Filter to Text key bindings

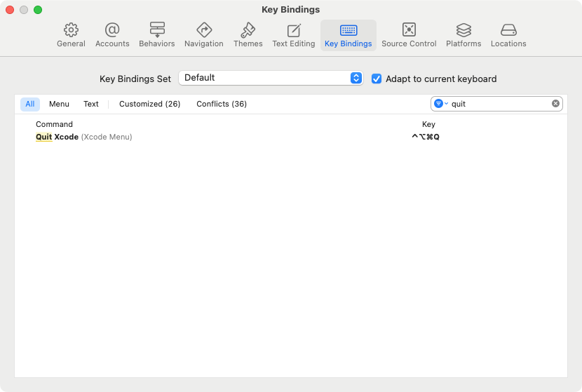(x=91, y=104)
